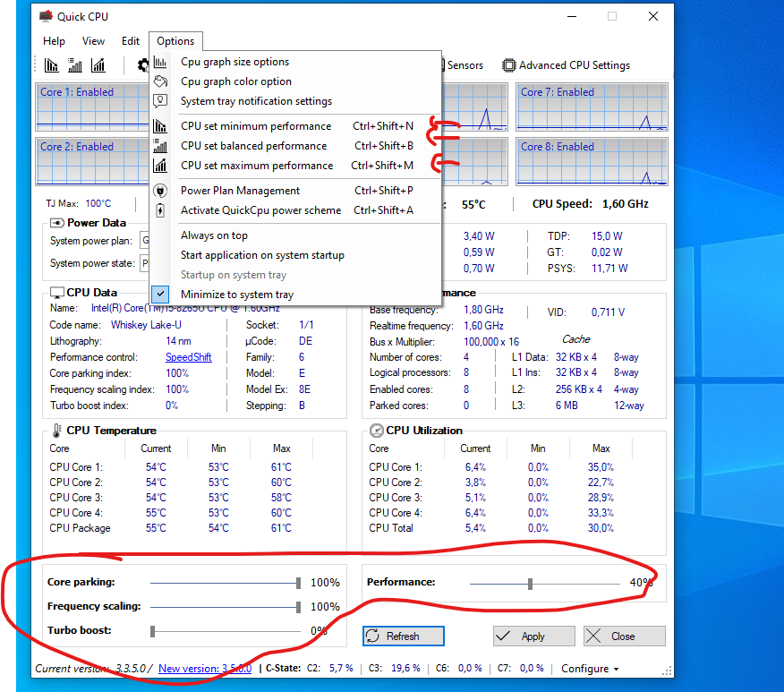
Task: Open System tray notification settings
Action: tap(256, 101)
